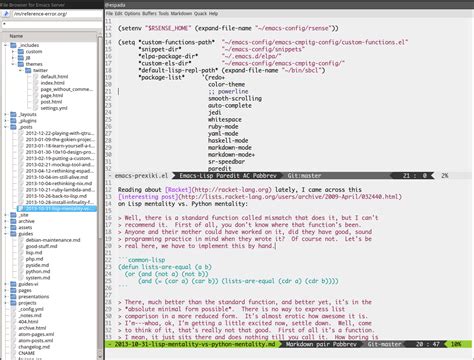Open the Tools menu in Emacs
Image resolution: width=474 pixels, height=360 pixels.
point(164,13)
